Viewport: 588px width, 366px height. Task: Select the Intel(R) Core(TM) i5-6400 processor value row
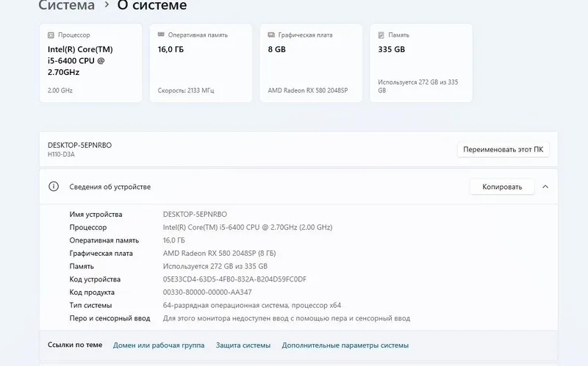tap(248, 227)
